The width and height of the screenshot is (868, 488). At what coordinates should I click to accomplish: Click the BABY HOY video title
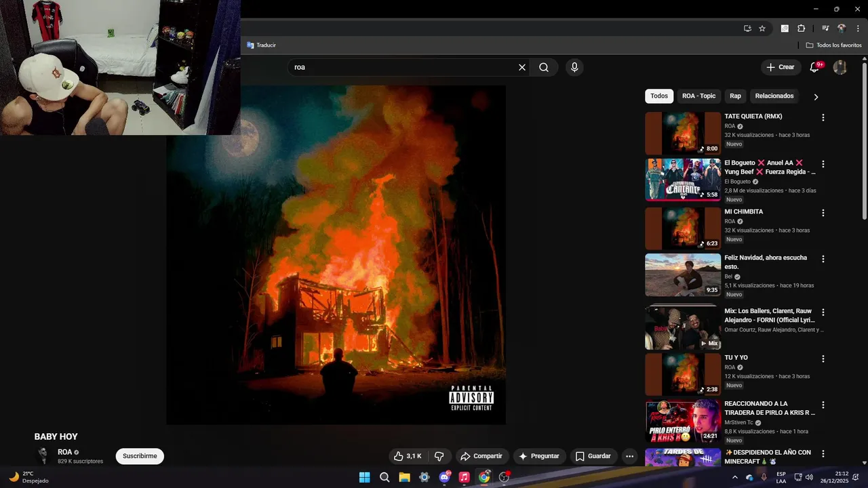pyautogui.click(x=56, y=436)
